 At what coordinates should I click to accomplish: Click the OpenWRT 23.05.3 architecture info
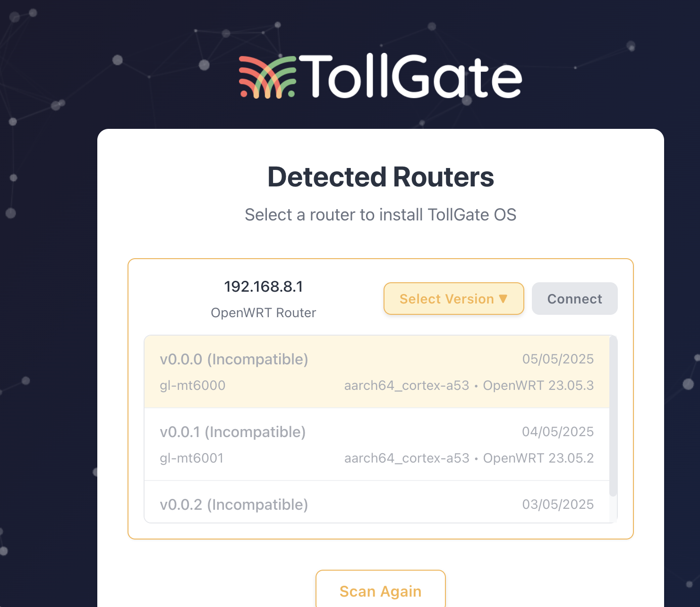pyautogui.click(x=469, y=386)
